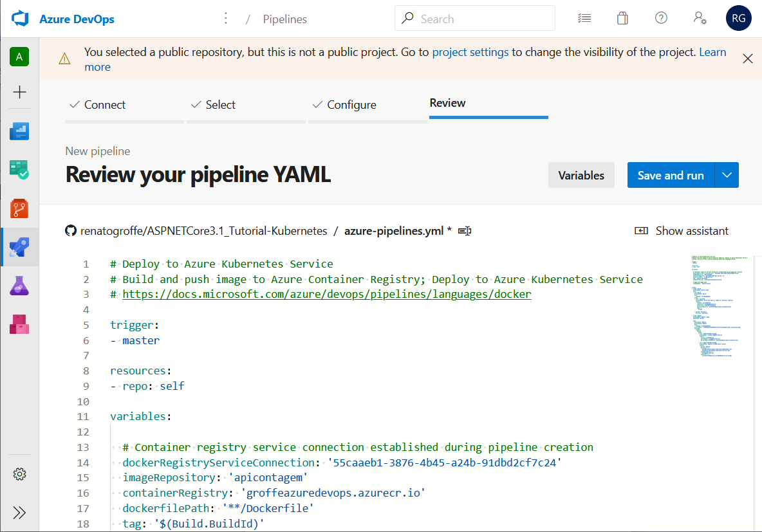Viewport: 762px width, 532px height.
Task: Open Test Plans flask icon in sidebar
Action: coord(19,286)
